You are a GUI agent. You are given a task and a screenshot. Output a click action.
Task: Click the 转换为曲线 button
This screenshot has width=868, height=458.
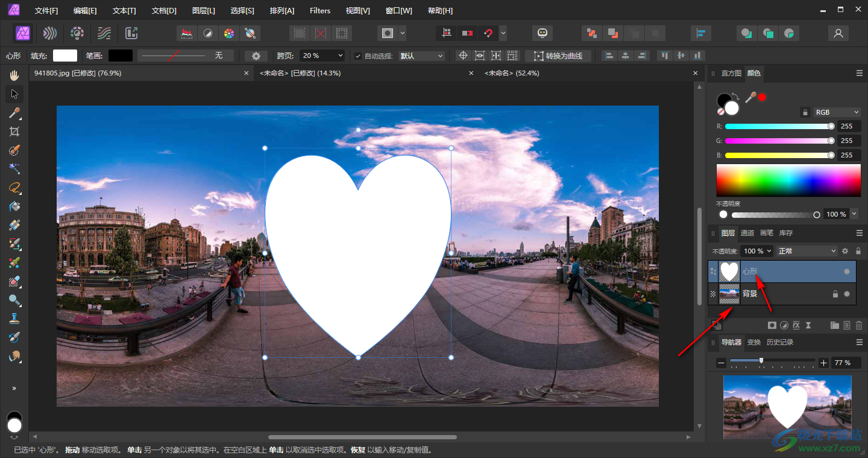pyautogui.click(x=558, y=56)
